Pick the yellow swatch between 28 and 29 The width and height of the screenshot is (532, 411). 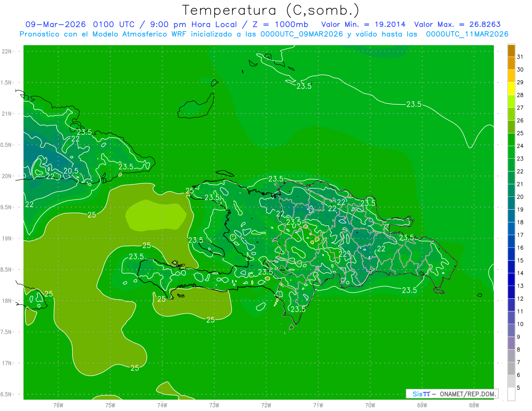511,89
